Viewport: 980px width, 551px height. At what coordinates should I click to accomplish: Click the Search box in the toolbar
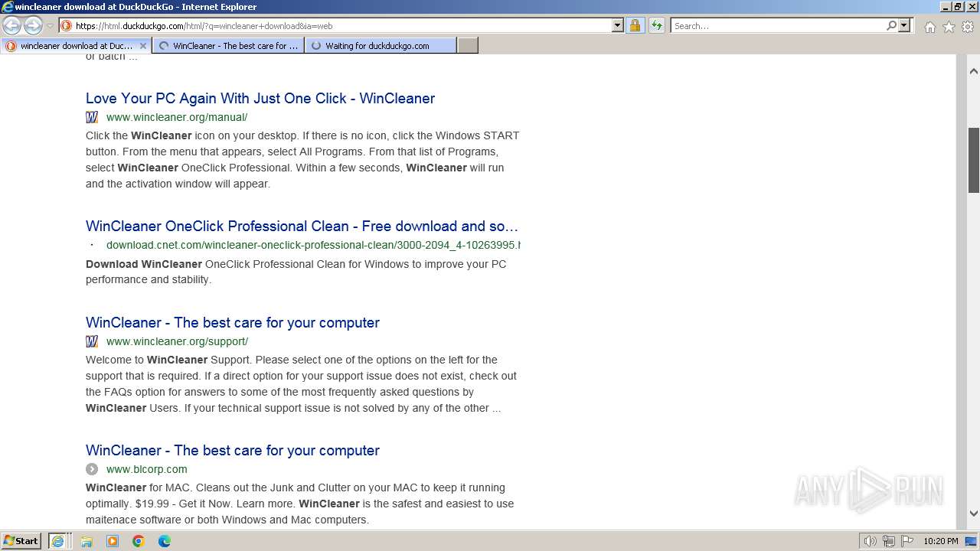click(778, 25)
